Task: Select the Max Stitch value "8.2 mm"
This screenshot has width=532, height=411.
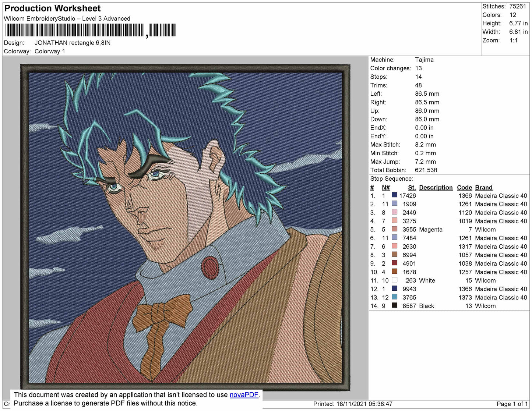Action: (x=425, y=145)
